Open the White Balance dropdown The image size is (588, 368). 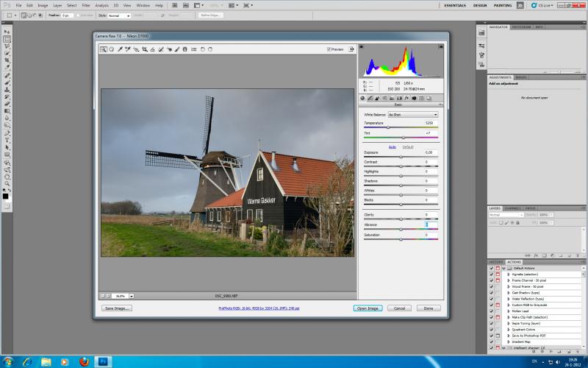tap(413, 114)
